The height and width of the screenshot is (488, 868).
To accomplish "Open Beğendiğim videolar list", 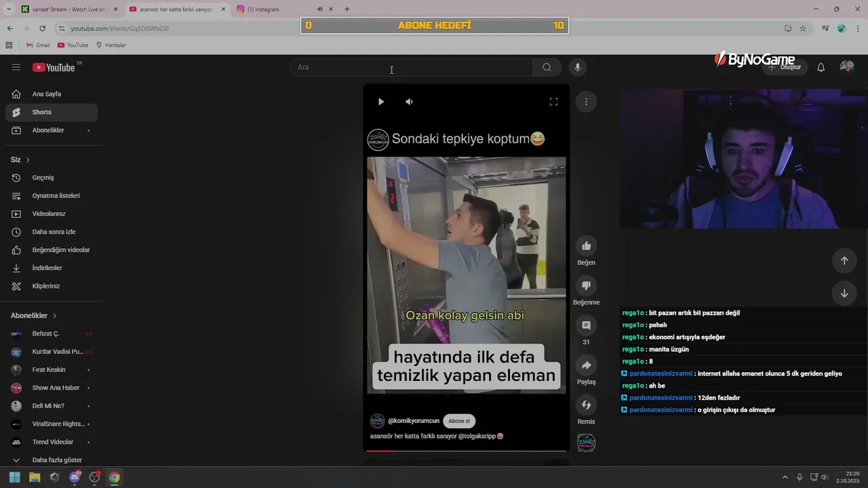I will pyautogui.click(x=52, y=250).
